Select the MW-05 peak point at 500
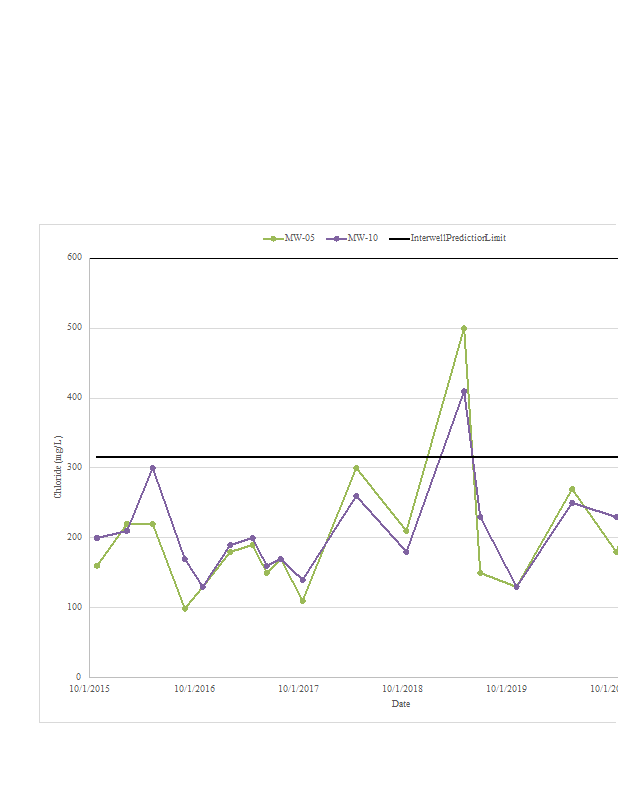Screen dimensions: 618x800 point(464,328)
